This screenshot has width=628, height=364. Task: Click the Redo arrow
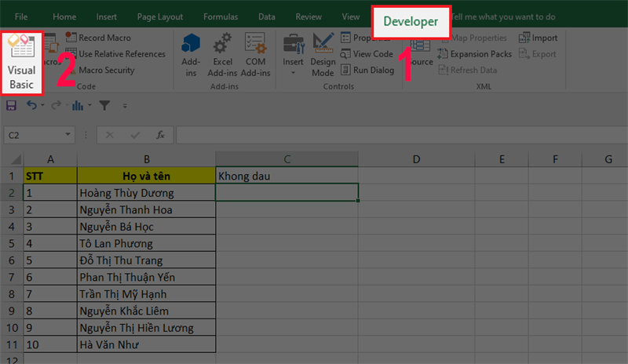56,105
